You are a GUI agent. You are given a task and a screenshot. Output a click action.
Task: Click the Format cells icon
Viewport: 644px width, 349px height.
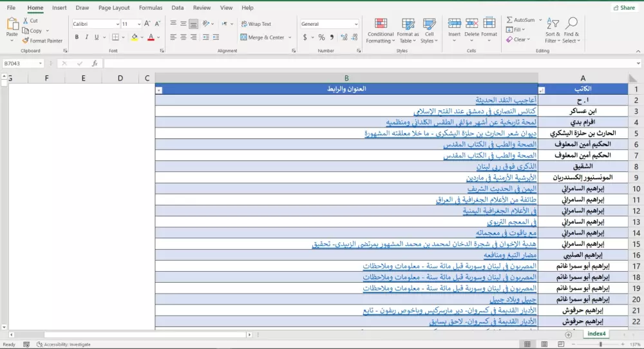[x=489, y=24]
